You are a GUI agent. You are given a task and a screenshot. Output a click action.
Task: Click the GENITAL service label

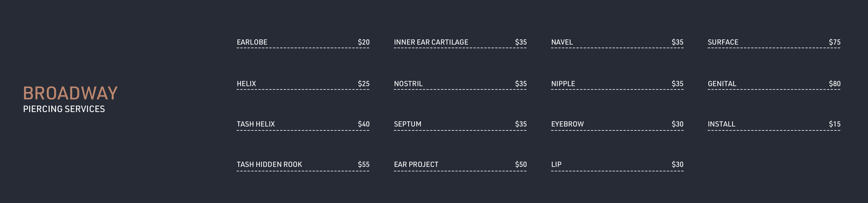pyautogui.click(x=722, y=84)
